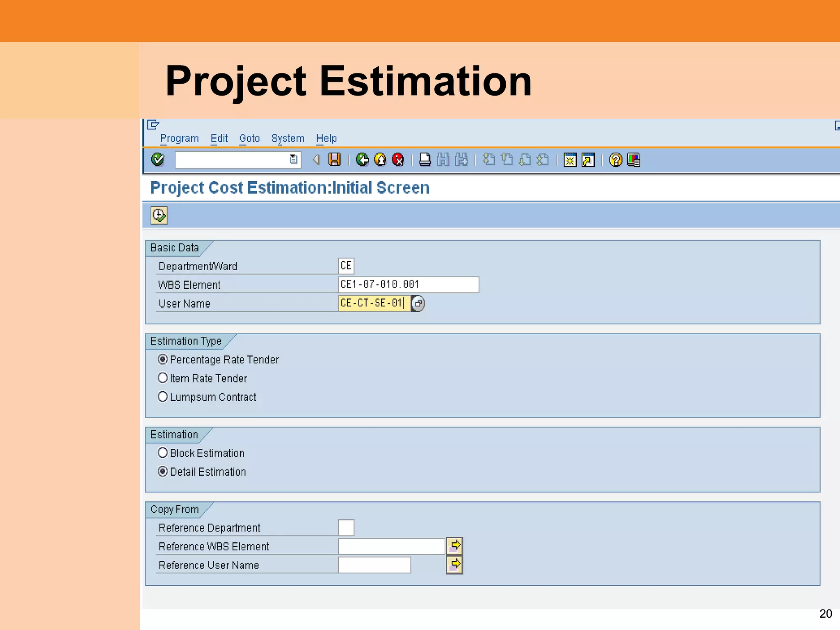This screenshot has width=840, height=630.
Task: Open the User Name search help button
Action: tap(418, 304)
